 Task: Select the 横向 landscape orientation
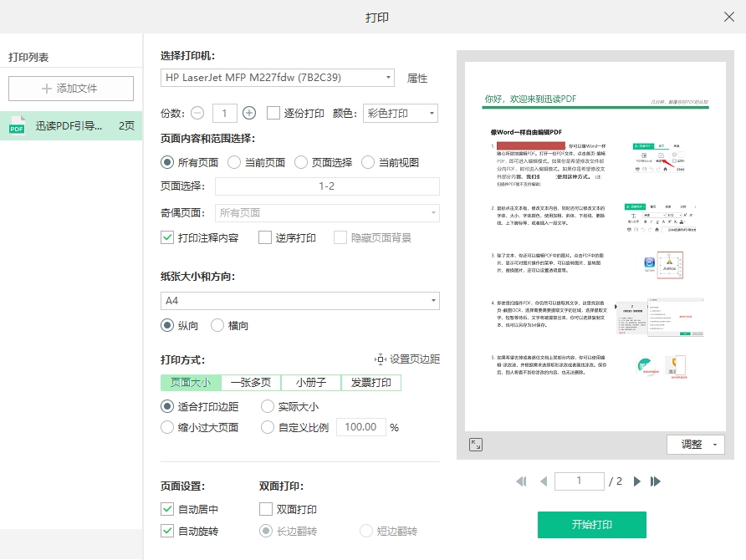pyautogui.click(x=218, y=325)
